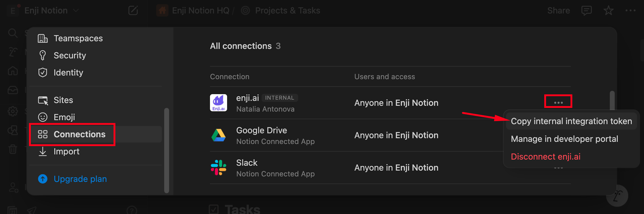Screen dimensions: 644x214
Task: Click the Teamspaces building icon
Action: pos(42,38)
